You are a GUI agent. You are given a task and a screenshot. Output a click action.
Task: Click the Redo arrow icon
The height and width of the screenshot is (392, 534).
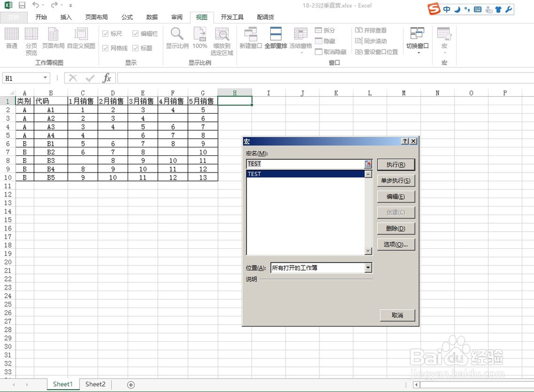54,5
